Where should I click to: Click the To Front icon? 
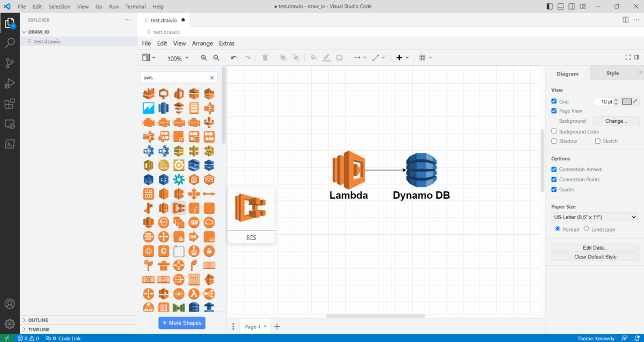point(283,58)
